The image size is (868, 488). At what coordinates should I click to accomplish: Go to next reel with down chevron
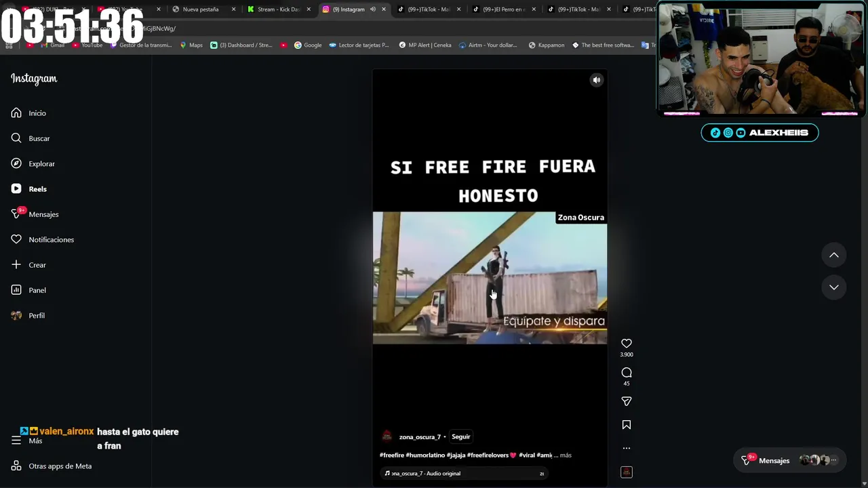click(x=834, y=287)
